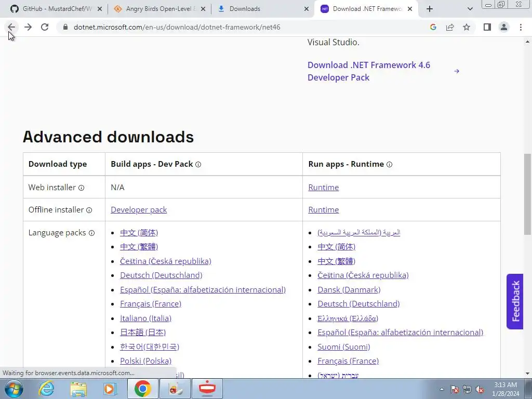Download Offline installer Developer pack link

coord(139,210)
